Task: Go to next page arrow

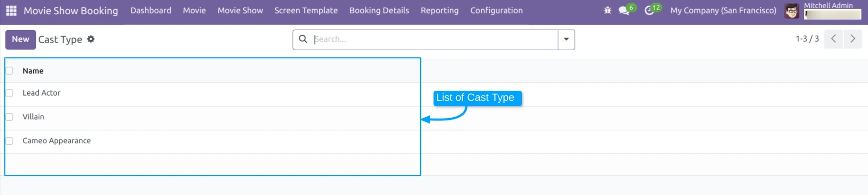Action: pos(853,39)
